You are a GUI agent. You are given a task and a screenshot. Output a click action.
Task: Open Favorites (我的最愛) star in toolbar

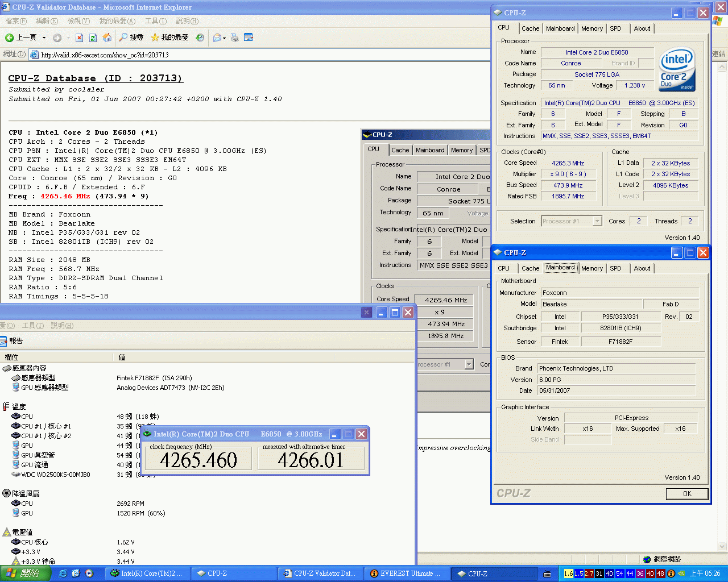click(x=169, y=38)
